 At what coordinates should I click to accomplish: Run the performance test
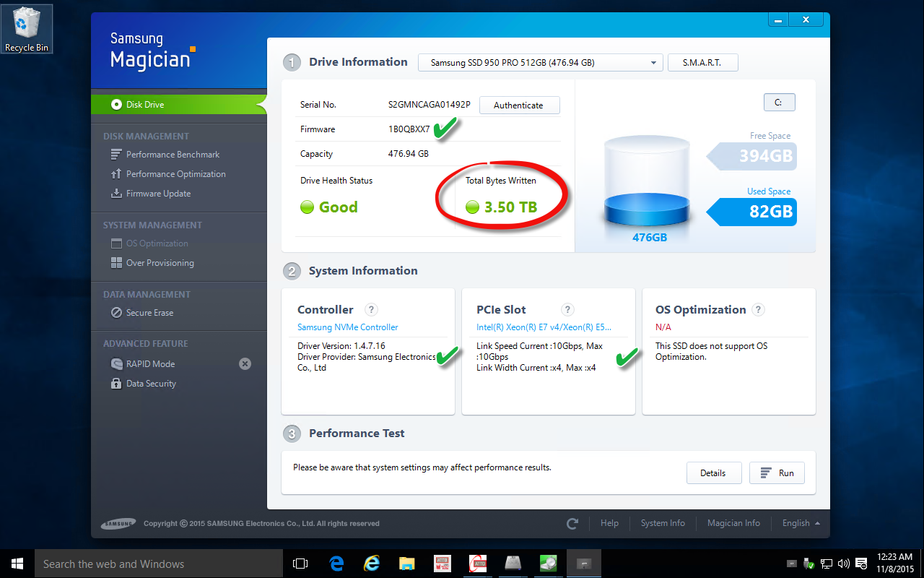click(777, 473)
